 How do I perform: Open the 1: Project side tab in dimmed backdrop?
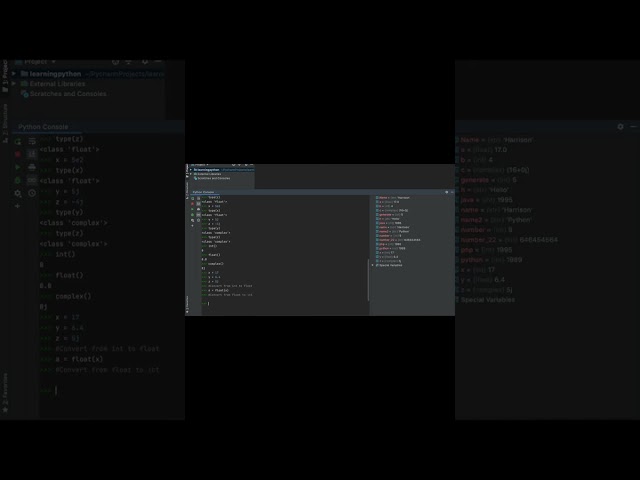click(5, 76)
